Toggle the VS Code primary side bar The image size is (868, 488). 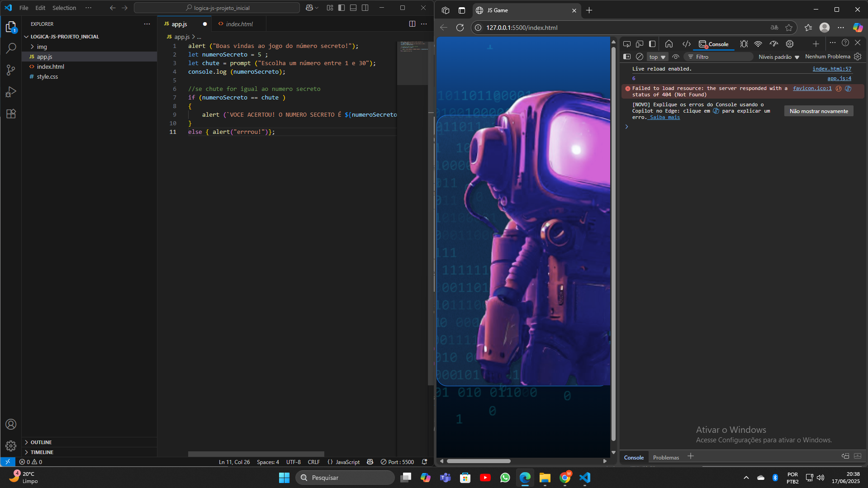point(342,8)
